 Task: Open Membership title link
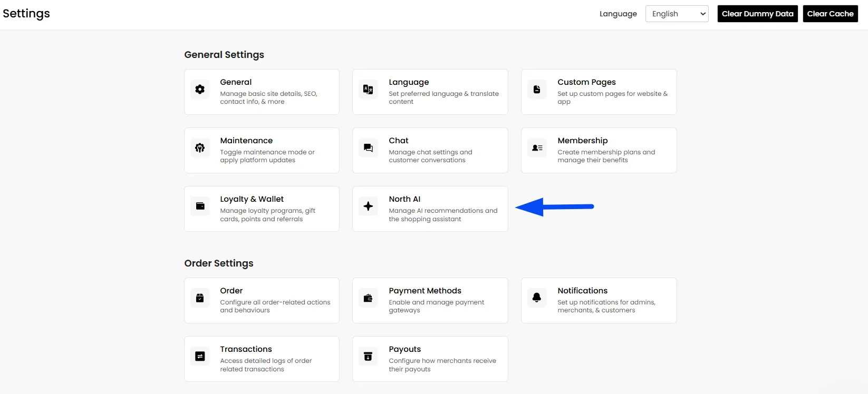coord(583,141)
